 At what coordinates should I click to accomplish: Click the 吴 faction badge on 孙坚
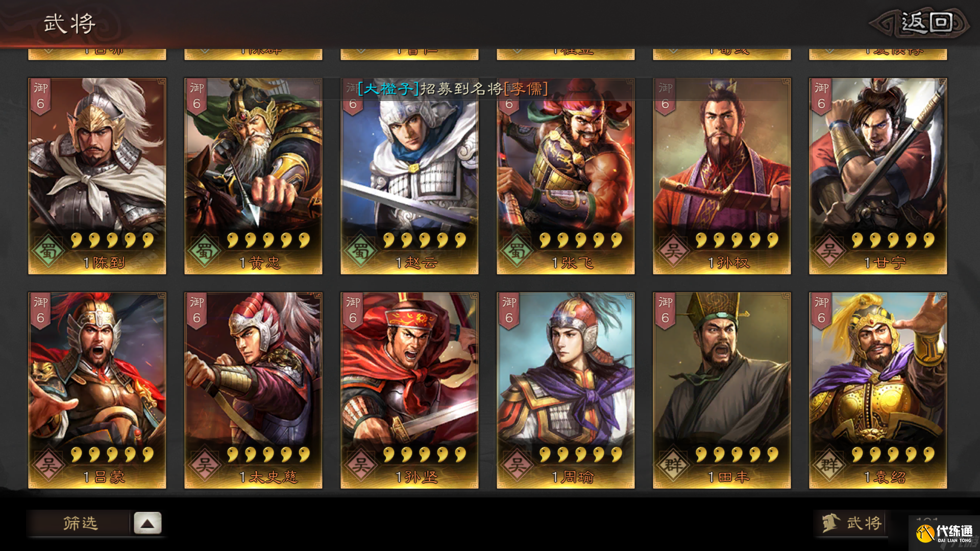coord(361,465)
